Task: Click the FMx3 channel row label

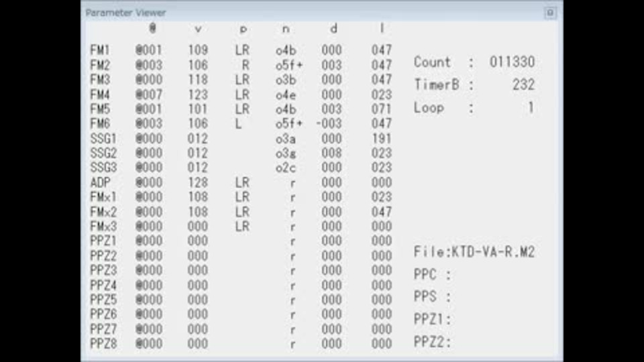Action: click(x=103, y=226)
